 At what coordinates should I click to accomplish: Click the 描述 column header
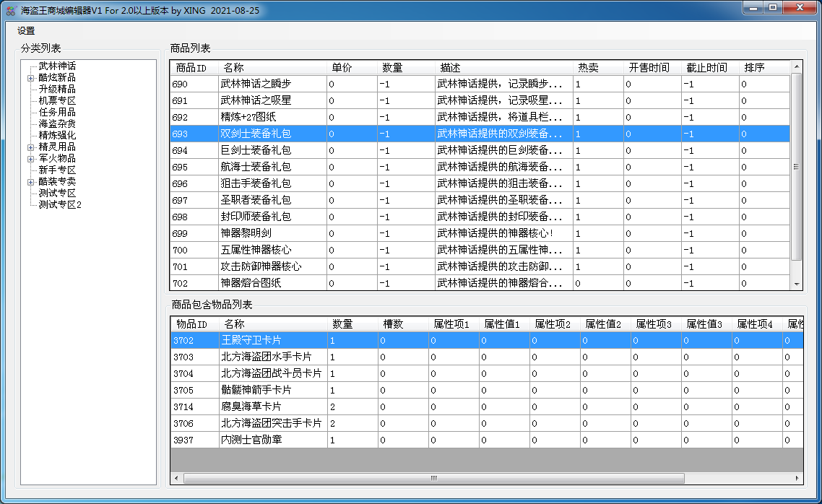coord(503,68)
